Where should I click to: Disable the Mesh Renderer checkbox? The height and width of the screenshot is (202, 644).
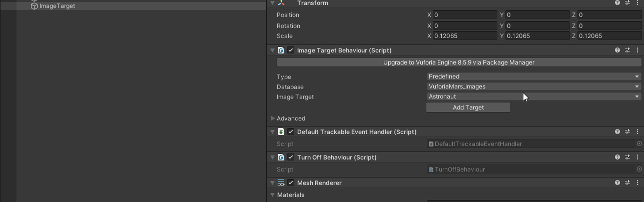[291, 182]
